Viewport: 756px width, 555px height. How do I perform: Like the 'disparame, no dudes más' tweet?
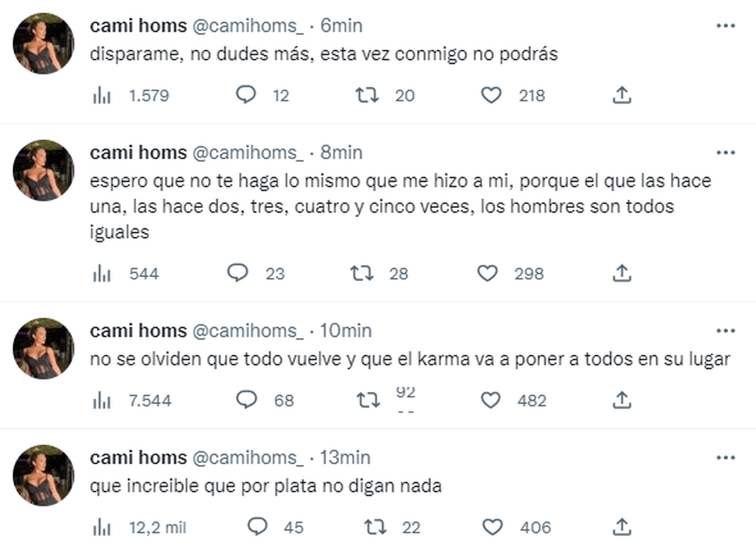tap(491, 96)
